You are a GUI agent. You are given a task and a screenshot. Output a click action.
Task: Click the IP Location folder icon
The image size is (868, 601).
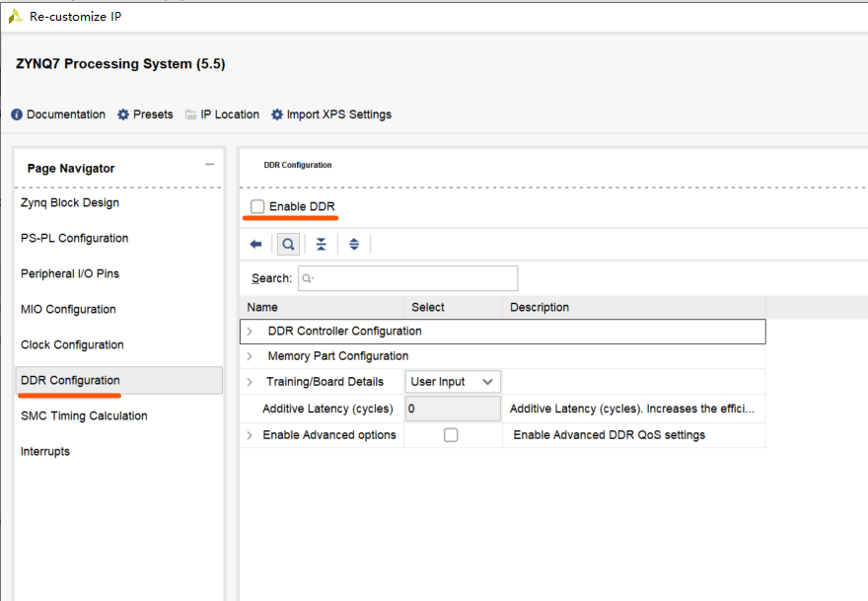point(190,114)
